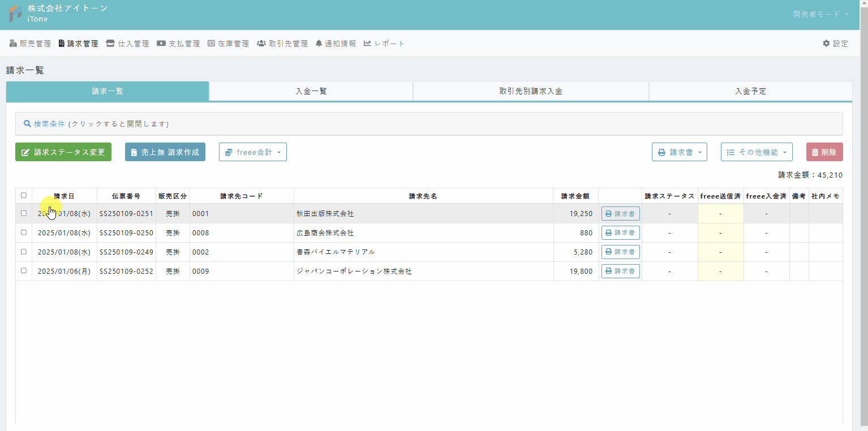Screen dimensions: 868x431
Task: Expand the 検索条件 search conditions panel
Action: [x=96, y=123]
